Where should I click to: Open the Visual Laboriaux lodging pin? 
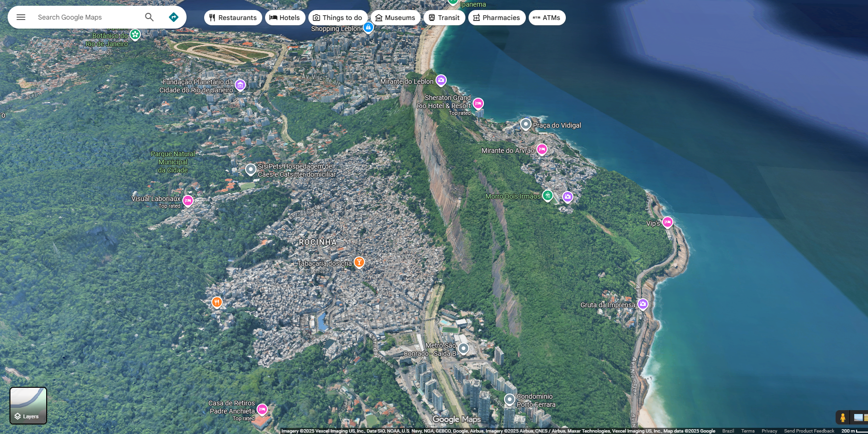point(188,201)
